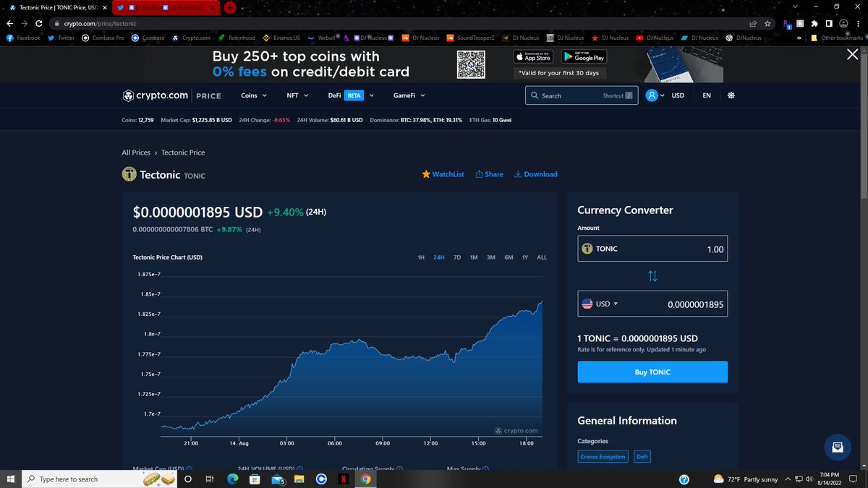The image size is (868, 488).
Task: Select the 1M chart range
Action: pos(474,257)
